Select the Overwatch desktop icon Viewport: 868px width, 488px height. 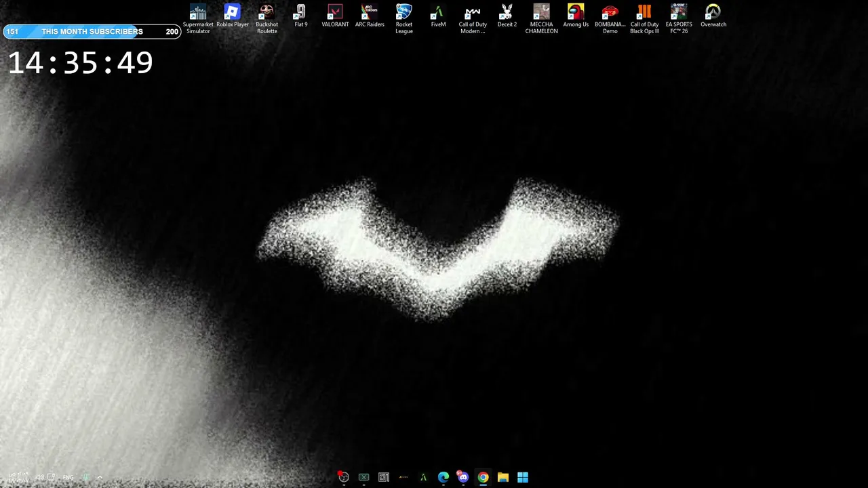click(x=713, y=16)
